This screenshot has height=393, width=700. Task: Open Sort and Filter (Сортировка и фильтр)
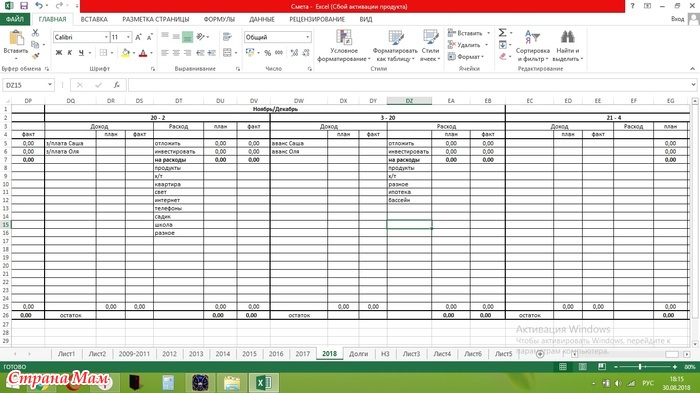point(532,46)
